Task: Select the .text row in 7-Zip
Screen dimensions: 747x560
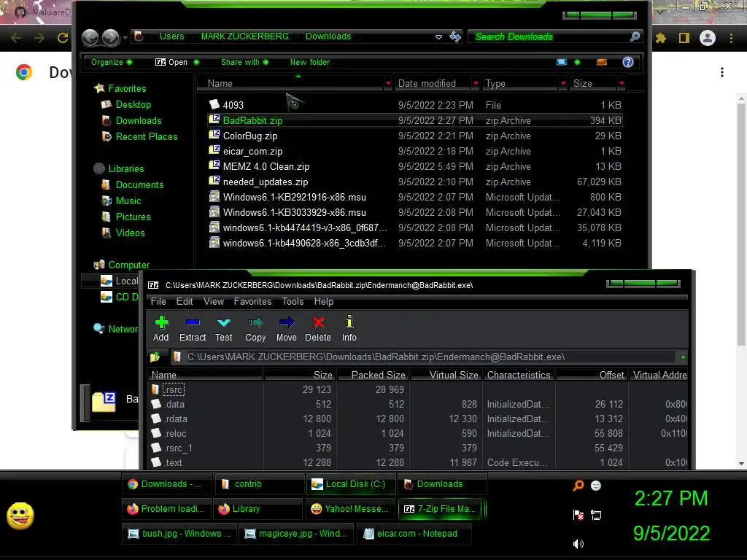Action: click(418, 462)
